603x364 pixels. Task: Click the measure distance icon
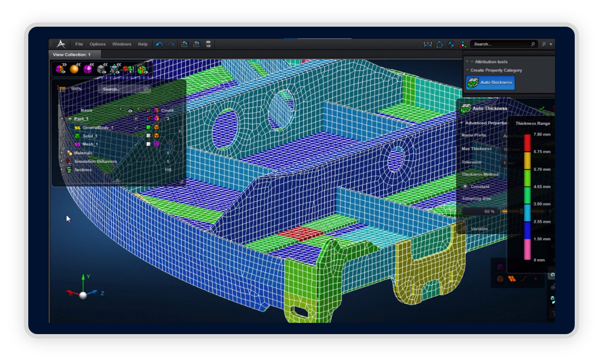(x=427, y=44)
